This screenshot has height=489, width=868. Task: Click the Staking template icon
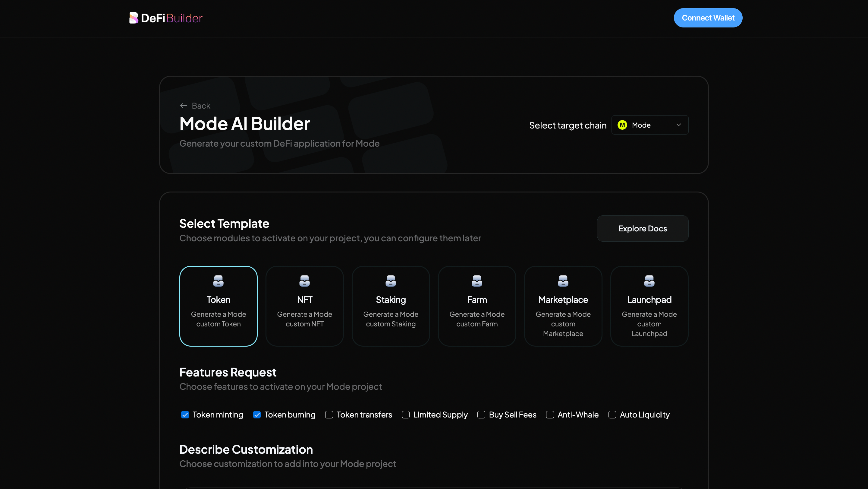(391, 281)
